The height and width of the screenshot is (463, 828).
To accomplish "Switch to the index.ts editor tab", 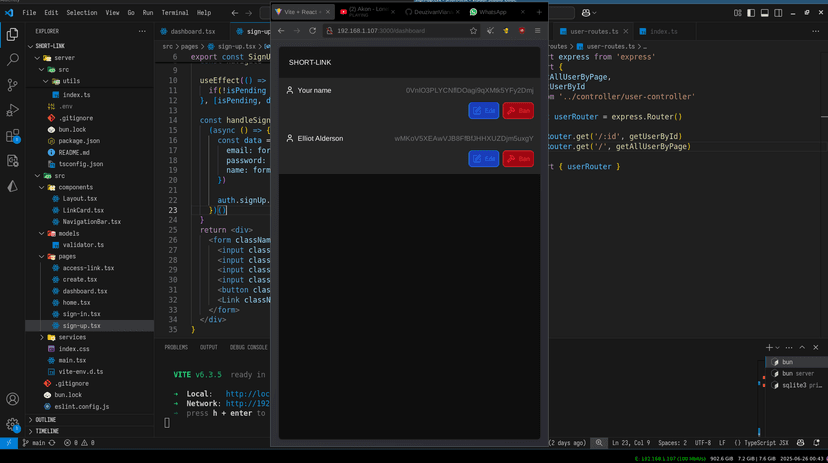I will pos(664,32).
